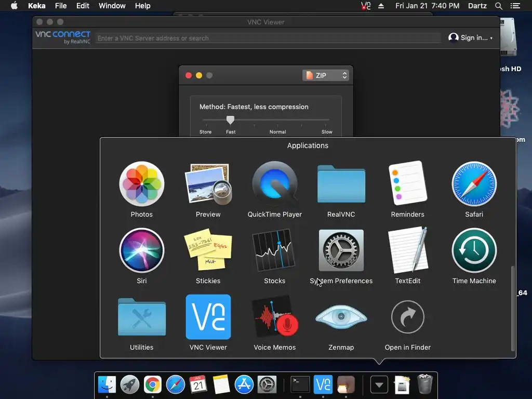Launch Siri from the Applications stack
The image size is (532, 399).
[x=142, y=250]
